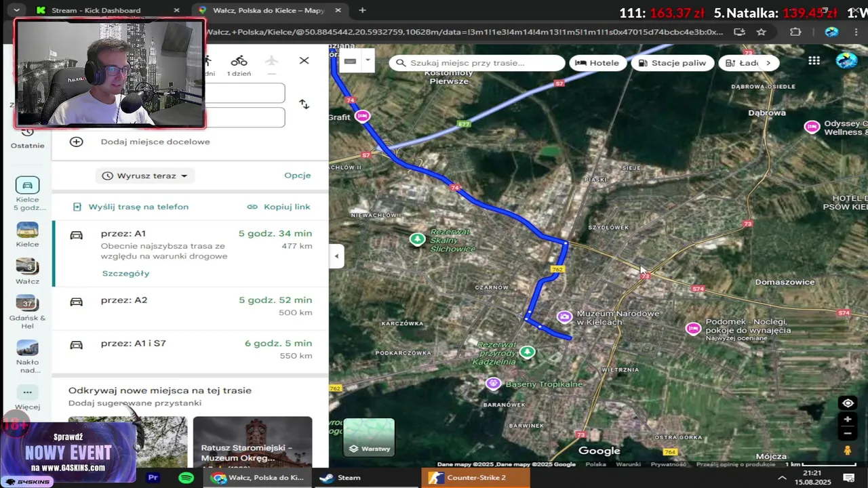This screenshot has height=488, width=868.
Task: Open the Warstwy layers thumbnail
Action: click(x=369, y=437)
